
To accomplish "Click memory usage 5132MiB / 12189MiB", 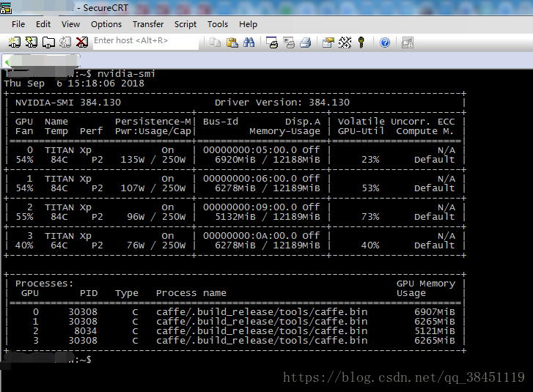I will [268, 217].
